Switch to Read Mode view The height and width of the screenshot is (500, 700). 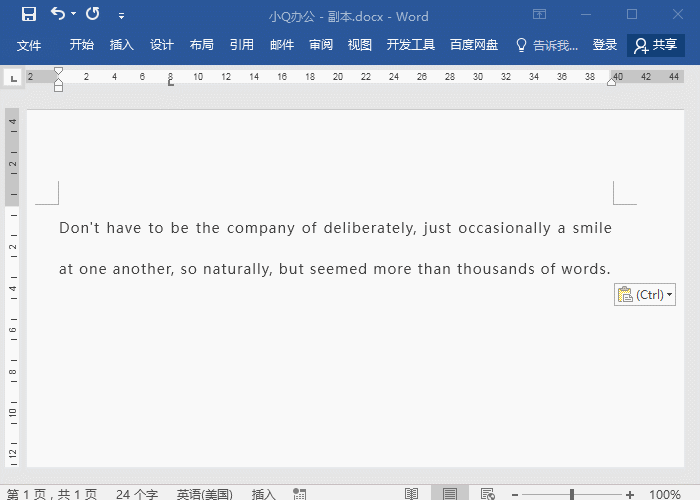coord(411,494)
